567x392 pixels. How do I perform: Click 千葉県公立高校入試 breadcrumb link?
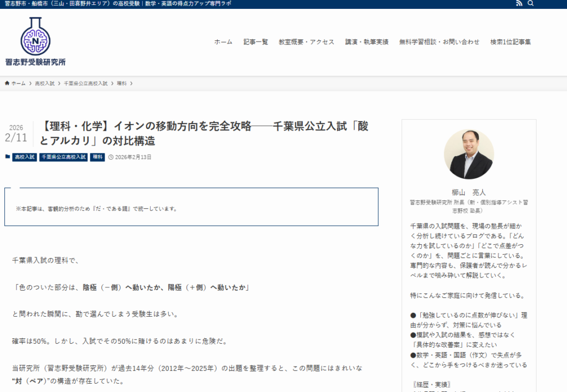tap(85, 83)
